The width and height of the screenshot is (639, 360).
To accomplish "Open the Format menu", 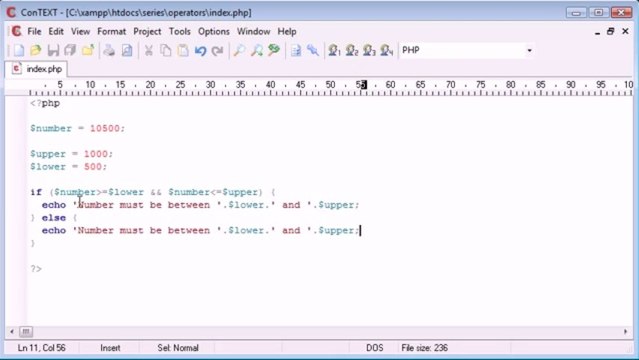I will coord(111,31).
